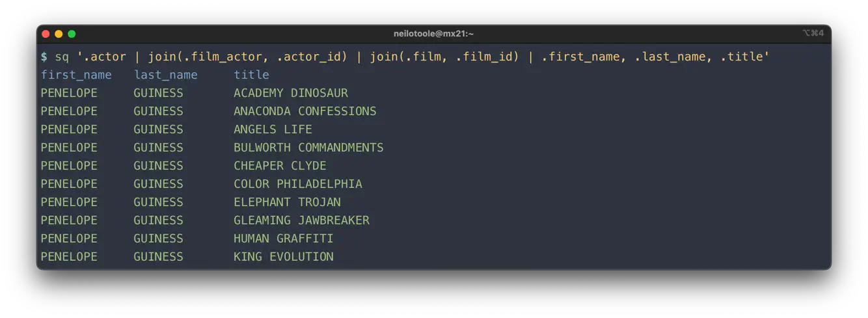This screenshot has height=318, width=868.
Task: Select the first_name column header
Action: [x=76, y=75]
